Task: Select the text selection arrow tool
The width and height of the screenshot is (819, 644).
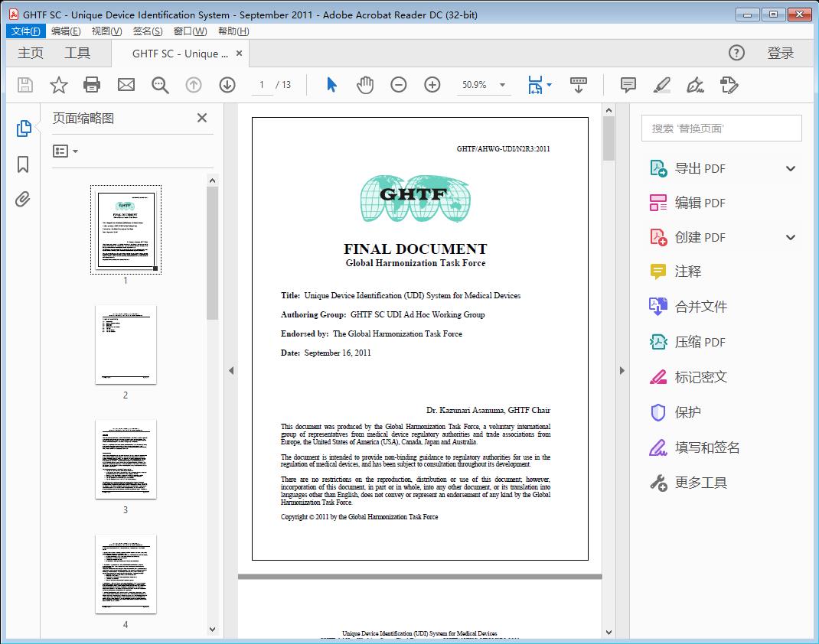Action: point(331,85)
